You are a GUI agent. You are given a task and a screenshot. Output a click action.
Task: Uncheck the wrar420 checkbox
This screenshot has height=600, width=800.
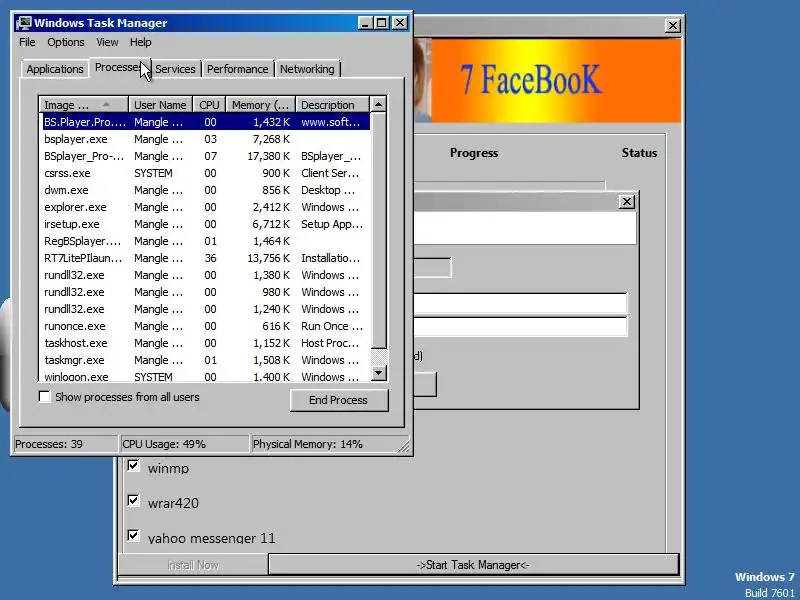pyautogui.click(x=134, y=501)
